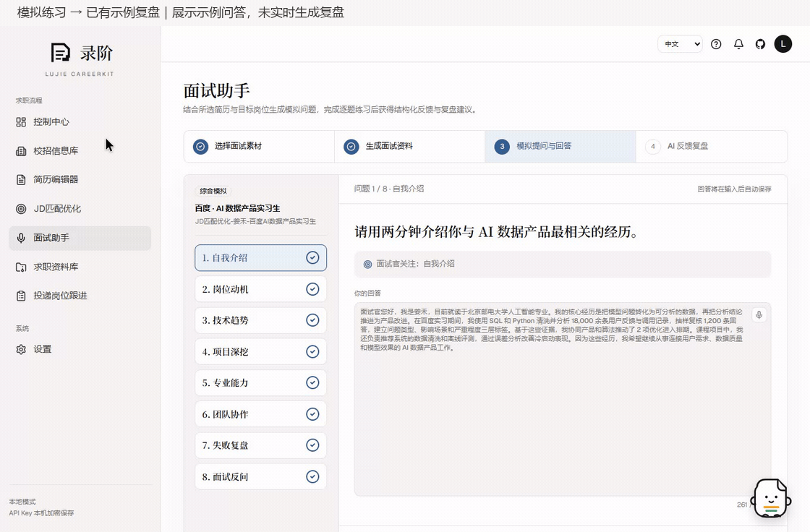Screen dimensions: 810x532
Task: Select 面试助手 microphone icon in sidebar
Action: click(21, 238)
